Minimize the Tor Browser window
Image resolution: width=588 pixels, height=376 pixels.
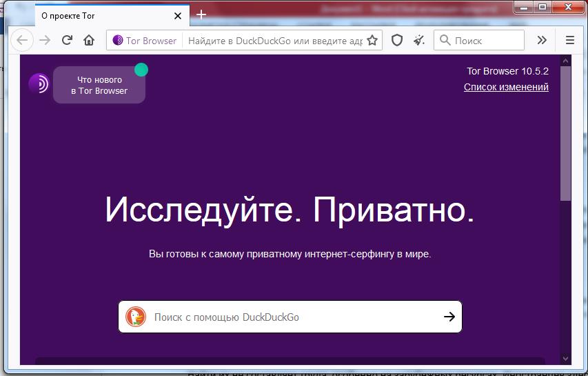524,7
